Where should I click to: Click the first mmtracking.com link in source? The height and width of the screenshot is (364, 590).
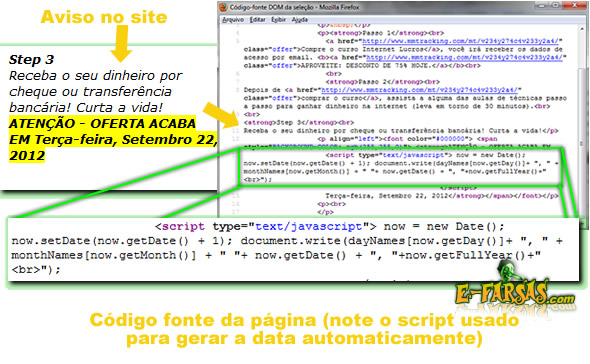pos(460,41)
